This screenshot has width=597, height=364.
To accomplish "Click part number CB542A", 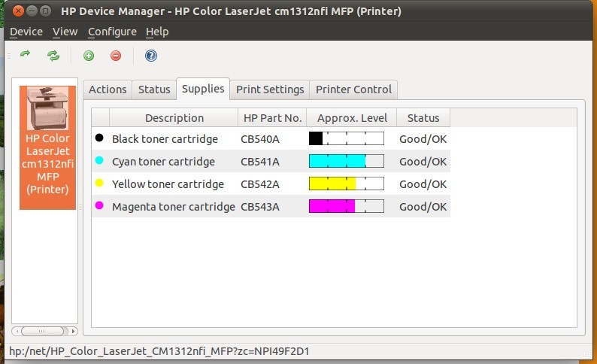I will click(x=260, y=184).
